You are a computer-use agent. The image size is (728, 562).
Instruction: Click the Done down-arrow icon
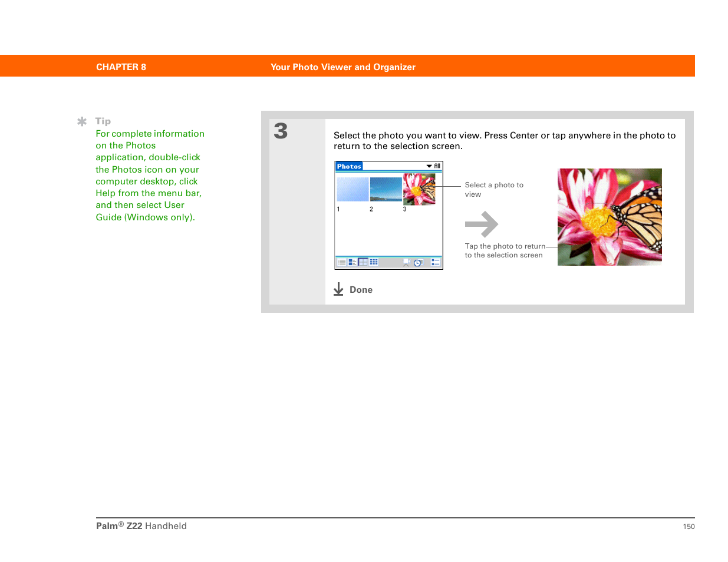[338, 289]
